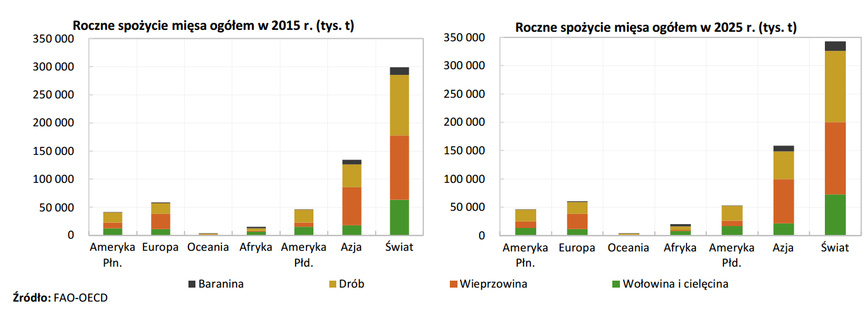This screenshot has height=320, width=868.
Task: Click the green segment of 2025 Świat bar
Action: [x=835, y=215]
